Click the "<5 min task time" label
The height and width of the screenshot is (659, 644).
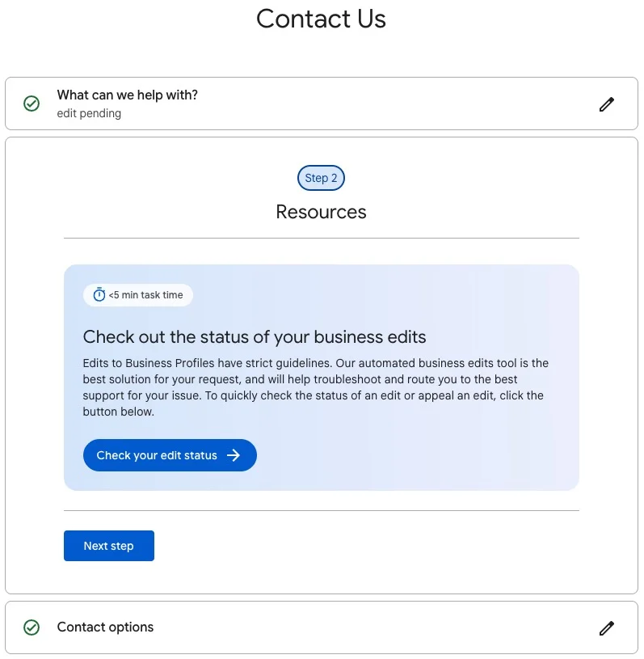[145, 295]
